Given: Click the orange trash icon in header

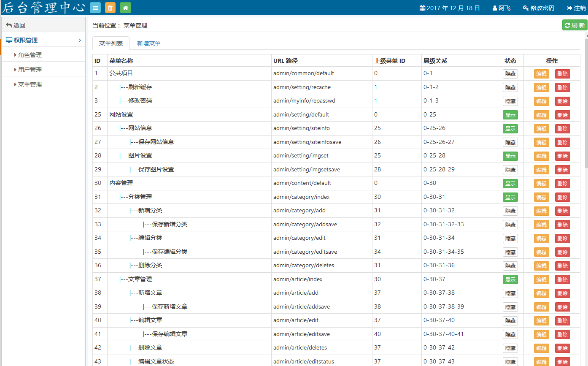Looking at the screenshot, I should click(x=110, y=8).
